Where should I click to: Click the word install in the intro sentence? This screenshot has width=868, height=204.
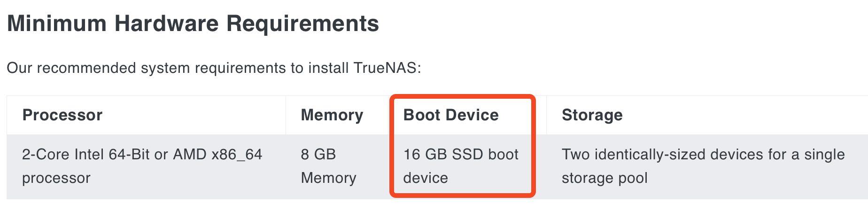coord(326,68)
